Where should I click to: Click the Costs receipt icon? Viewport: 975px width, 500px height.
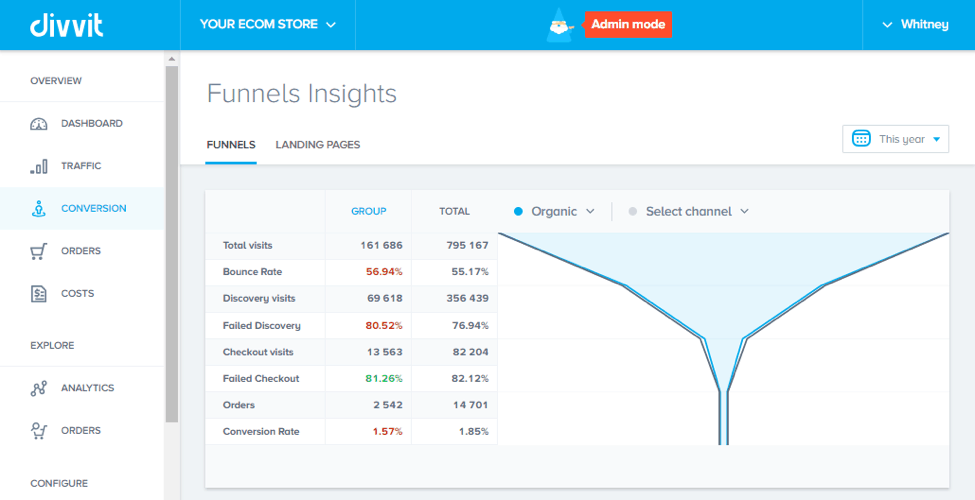39,294
